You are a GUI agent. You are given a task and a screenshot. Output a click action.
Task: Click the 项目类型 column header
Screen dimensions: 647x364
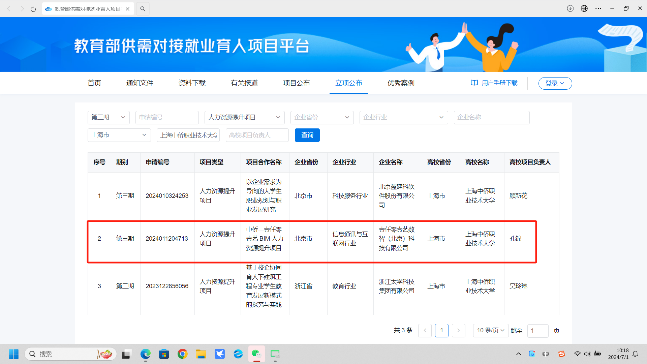pyautogui.click(x=211, y=162)
